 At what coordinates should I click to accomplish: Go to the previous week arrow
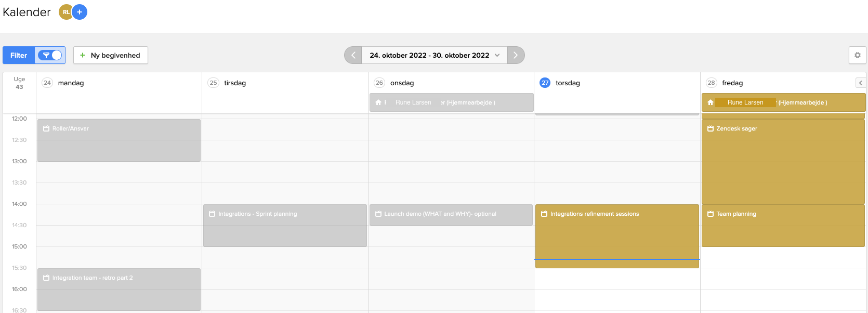click(353, 55)
